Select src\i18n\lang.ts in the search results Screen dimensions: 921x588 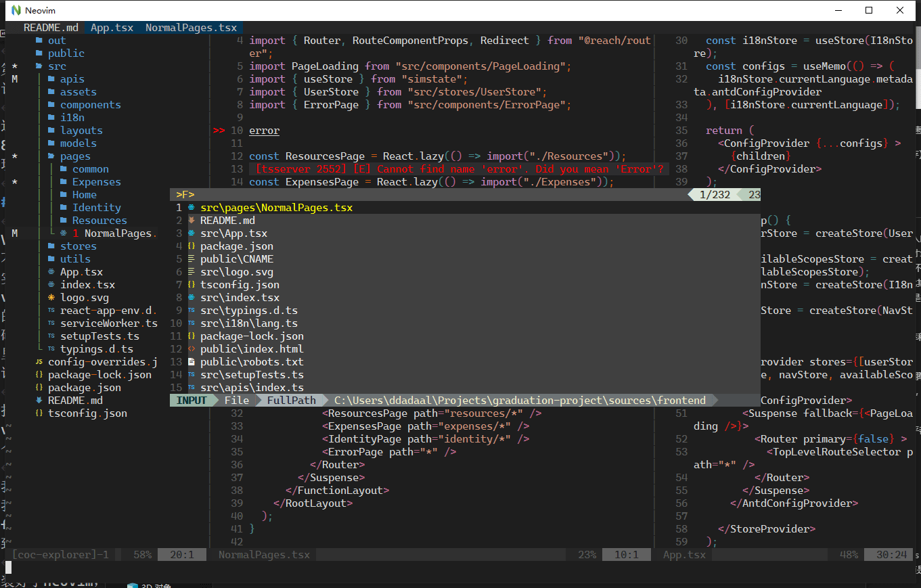click(x=248, y=323)
